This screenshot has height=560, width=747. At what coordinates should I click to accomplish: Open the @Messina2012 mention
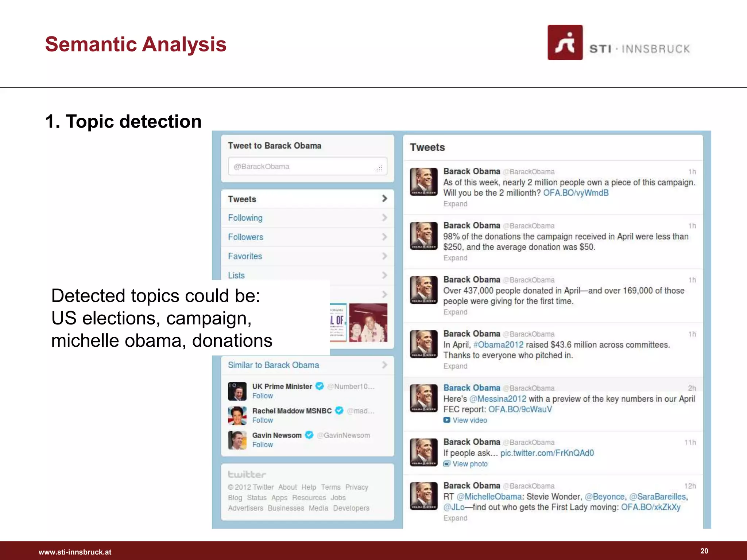[498, 399]
